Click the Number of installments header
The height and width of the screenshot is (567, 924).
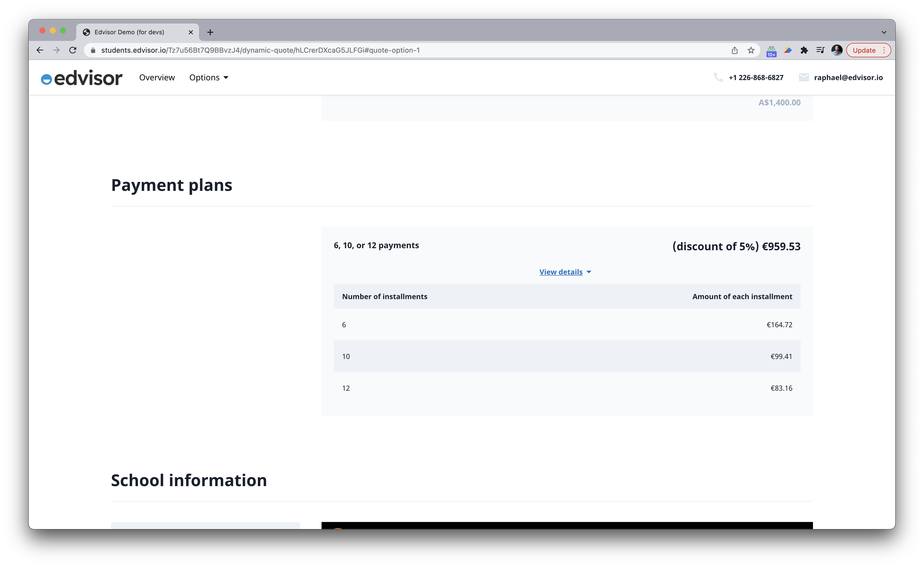tap(384, 297)
